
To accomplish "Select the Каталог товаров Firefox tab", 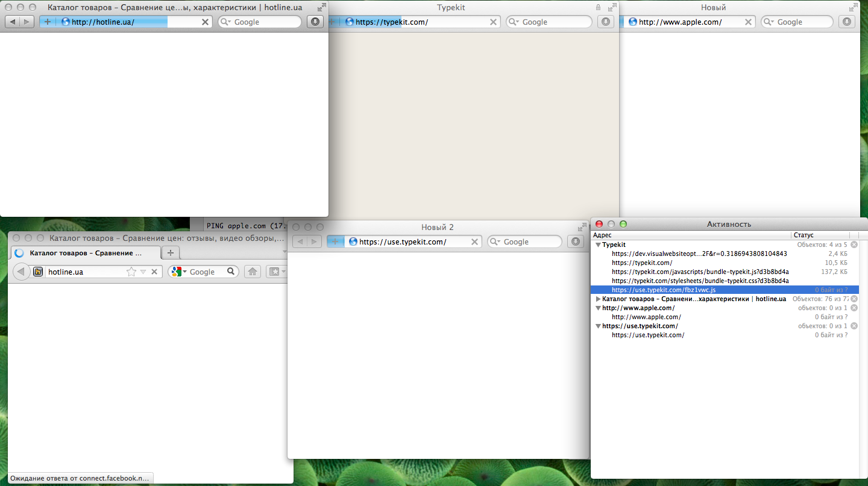I will [84, 253].
